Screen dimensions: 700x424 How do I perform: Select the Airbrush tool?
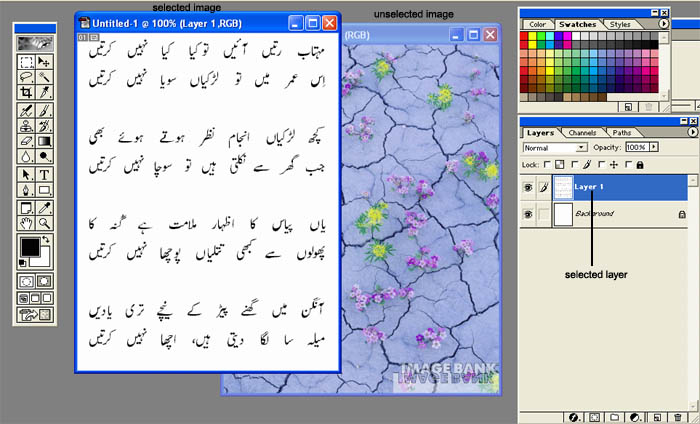tap(27, 110)
